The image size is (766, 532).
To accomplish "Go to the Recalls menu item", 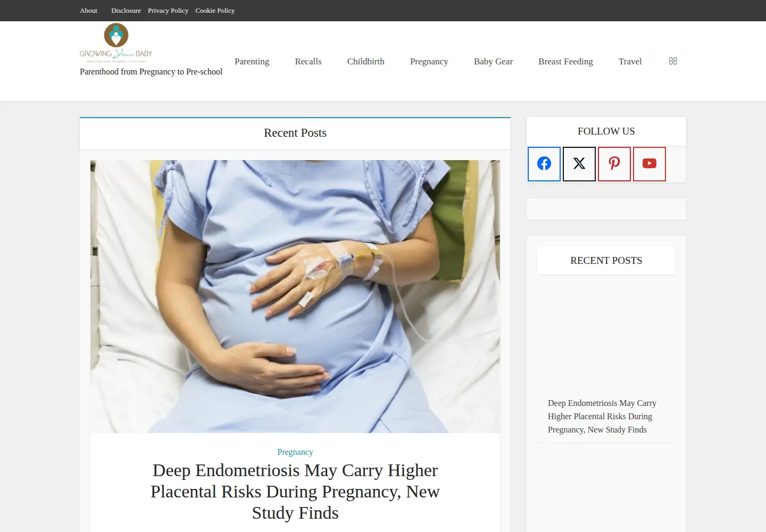I will pyautogui.click(x=308, y=62).
